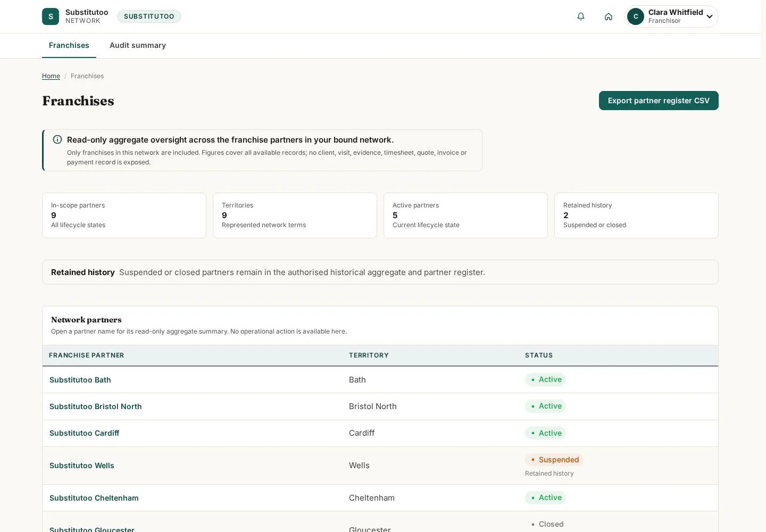Click the Active status for Cardiff
The width and height of the screenshot is (766, 532).
click(x=545, y=433)
